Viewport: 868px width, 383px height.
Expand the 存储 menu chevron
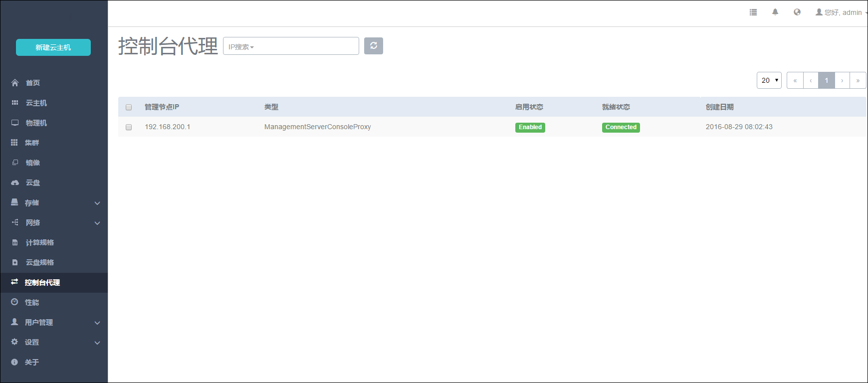pyautogui.click(x=97, y=203)
